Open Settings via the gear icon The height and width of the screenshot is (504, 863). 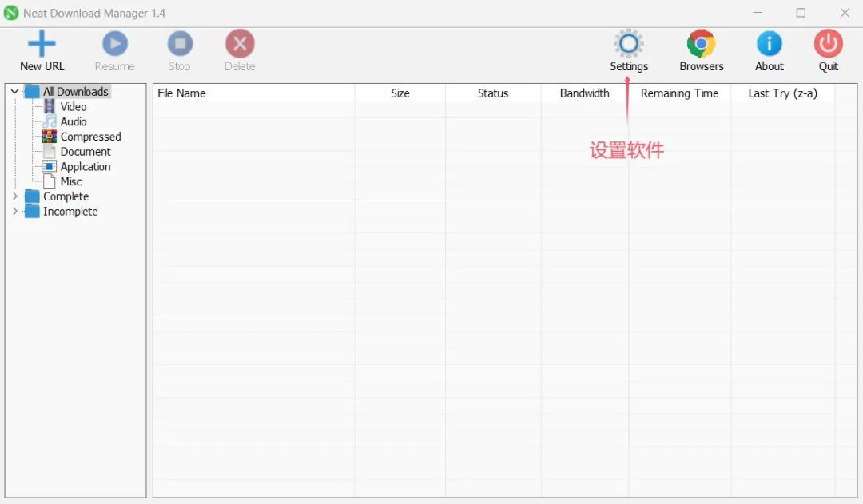pyautogui.click(x=629, y=43)
